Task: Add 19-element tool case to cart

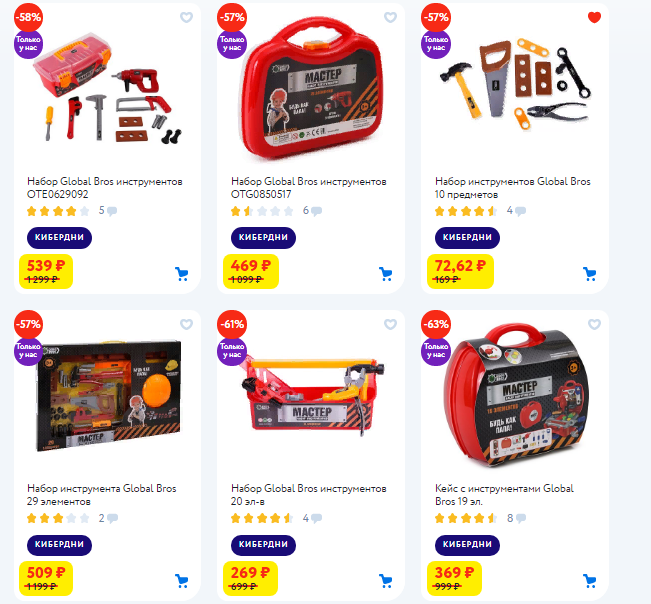Action: (x=590, y=581)
